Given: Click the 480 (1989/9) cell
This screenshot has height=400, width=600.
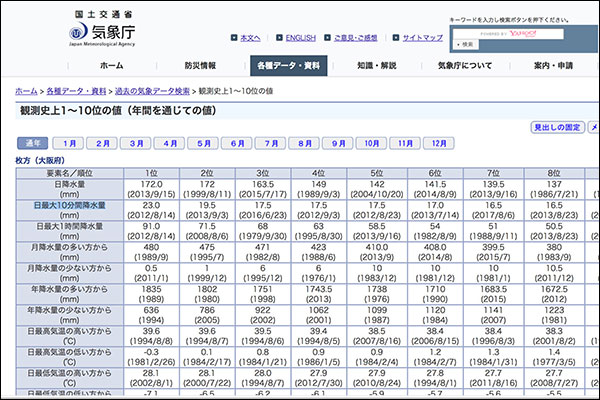Looking at the screenshot, I should point(151,252).
